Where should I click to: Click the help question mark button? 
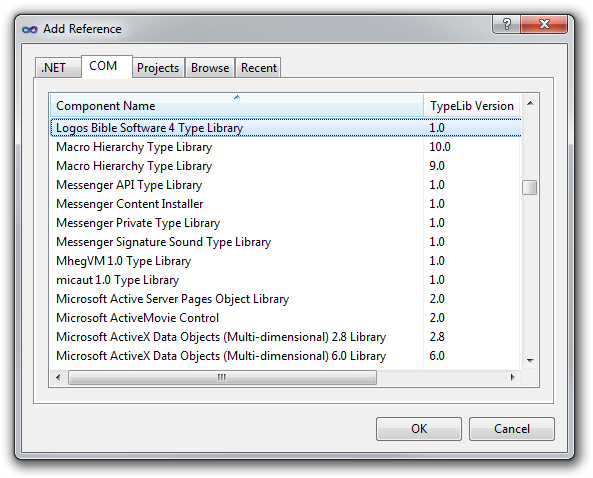coord(506,24)
